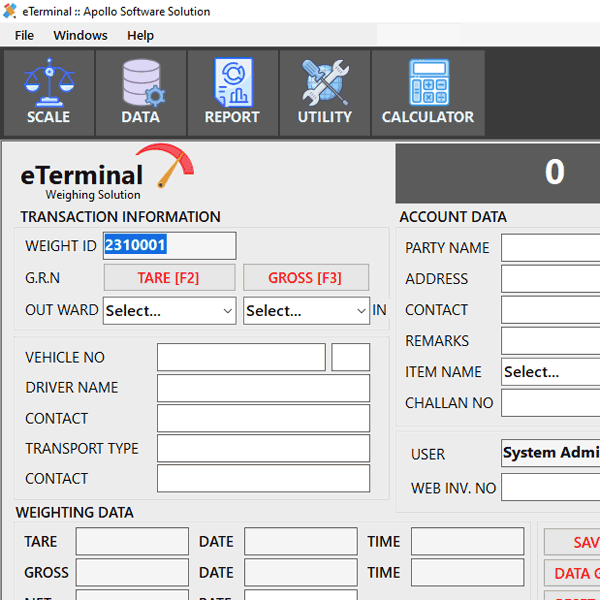Click the TRANSACTION INFORMATION heading
This screenshot has width=600, height=600.
(121, 217)
